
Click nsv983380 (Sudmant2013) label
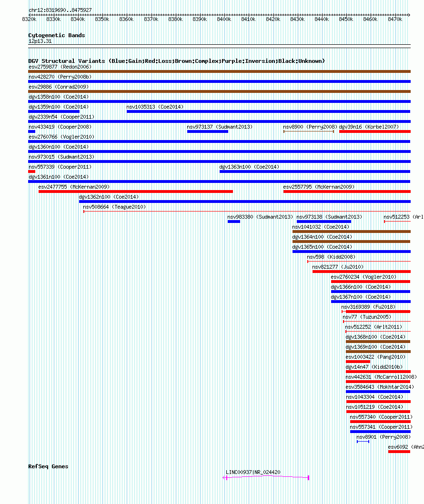tap(260, 217)
